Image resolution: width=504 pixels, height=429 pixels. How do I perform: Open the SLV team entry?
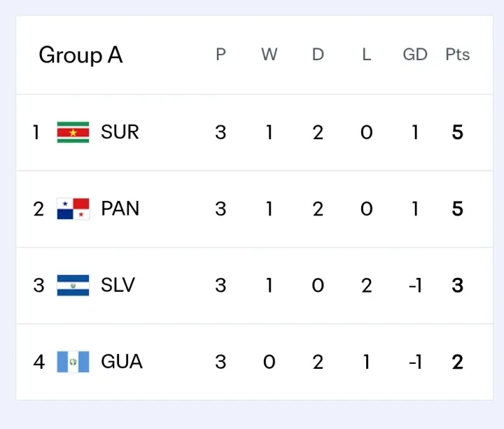coord(118,285)
